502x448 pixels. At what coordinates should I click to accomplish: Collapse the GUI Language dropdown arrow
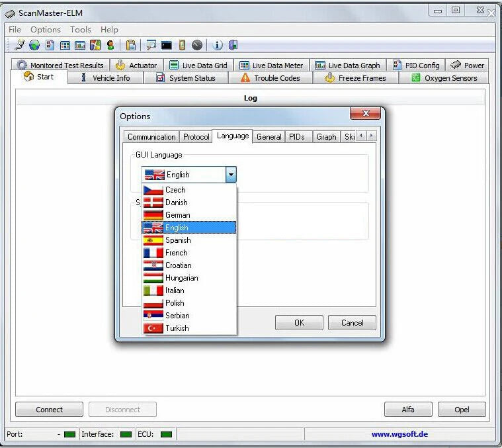[230, 175]
